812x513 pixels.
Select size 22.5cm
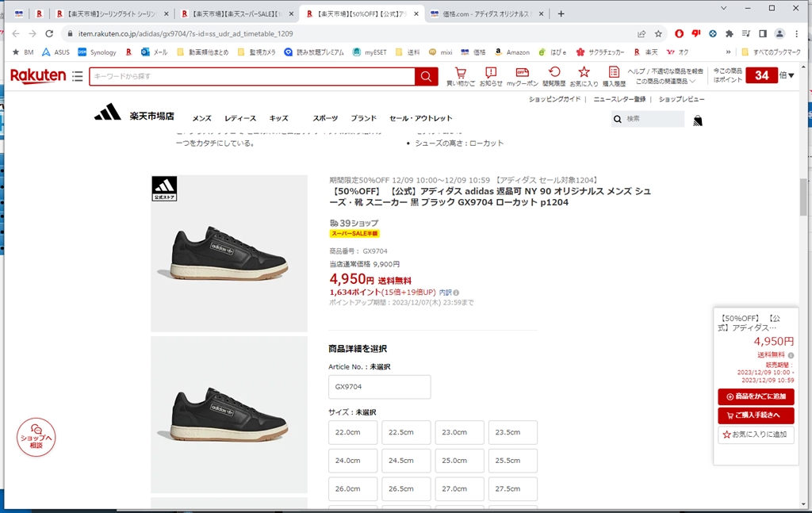[x=406, y=432]
